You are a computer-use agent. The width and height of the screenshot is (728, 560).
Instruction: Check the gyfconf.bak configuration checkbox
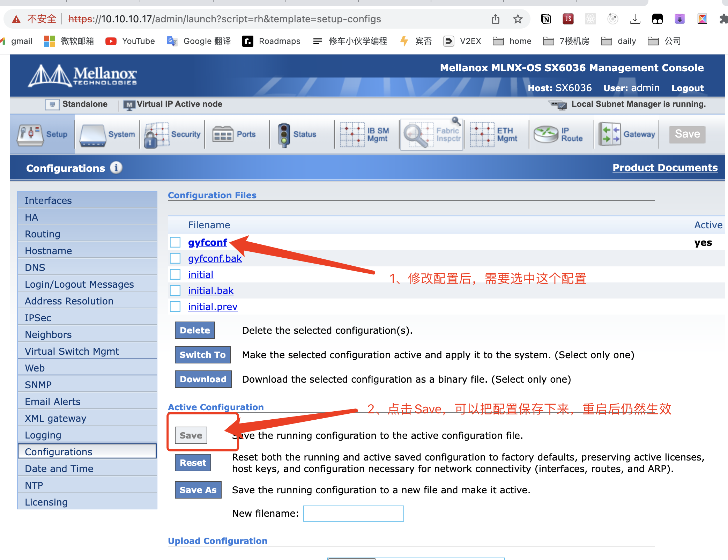pos(175,258)
